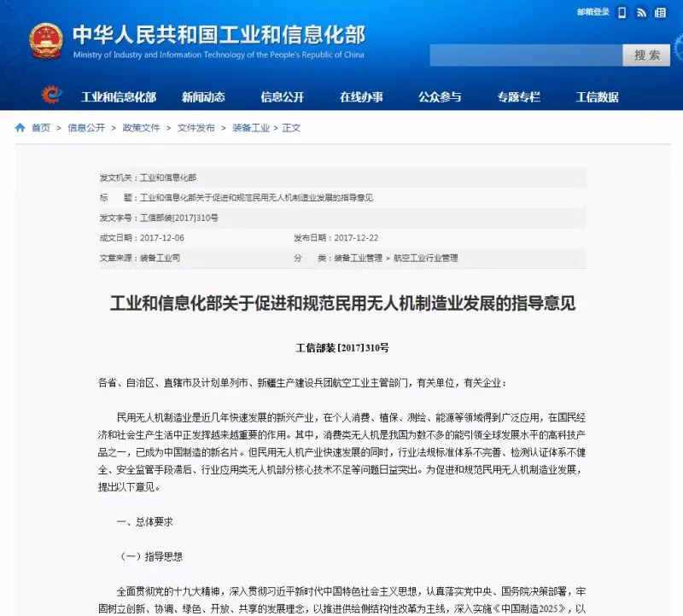
Task: Open 专题专栏 navigation menu
Action: coord(519,96)
